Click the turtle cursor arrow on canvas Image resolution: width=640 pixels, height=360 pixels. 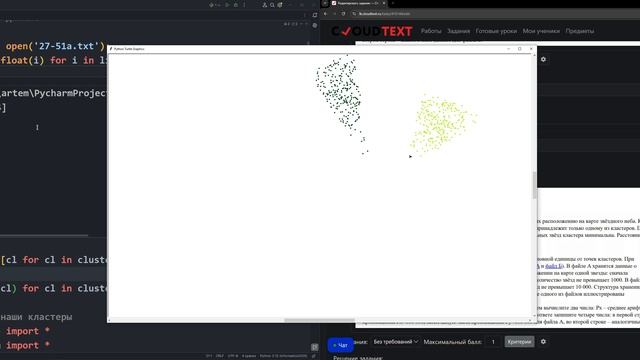tap(410, 156)
